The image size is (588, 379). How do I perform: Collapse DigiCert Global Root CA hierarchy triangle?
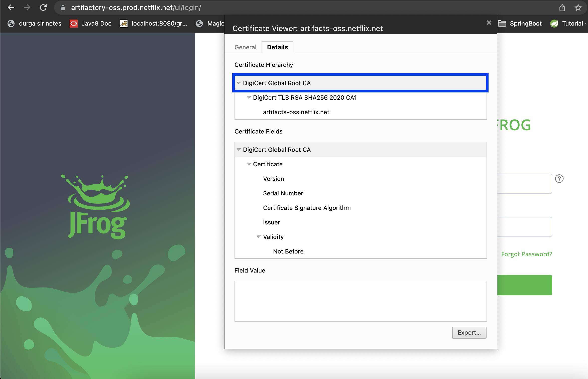click(239, 83)
